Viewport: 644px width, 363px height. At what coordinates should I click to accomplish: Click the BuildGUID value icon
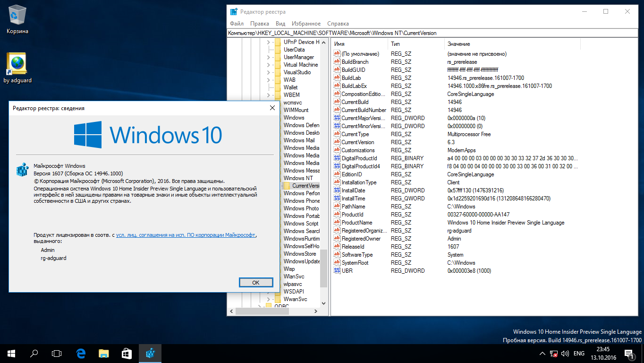tap(337, 70)
